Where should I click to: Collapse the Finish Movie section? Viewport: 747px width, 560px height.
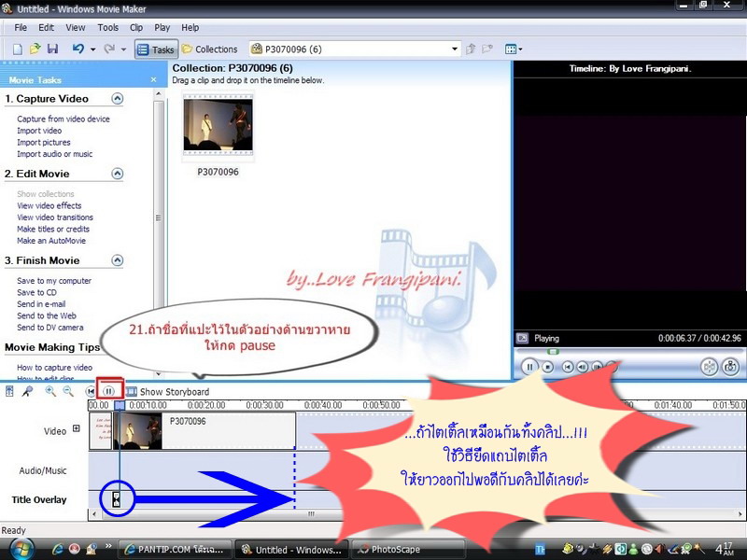(118, 260)
